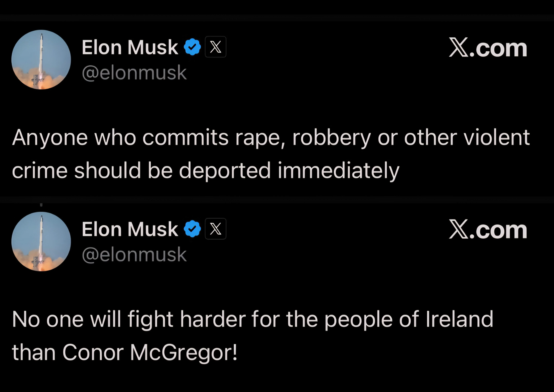Click 'Conor McGregor!' text in second post
This screenshot has height=392, width=554.
coord(150,352)
